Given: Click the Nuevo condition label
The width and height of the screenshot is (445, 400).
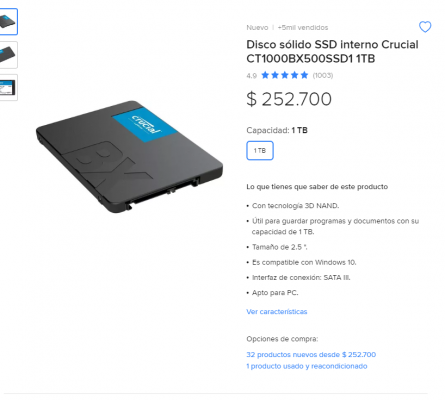Looking at the screenshot, I should (x=257, y=27).
